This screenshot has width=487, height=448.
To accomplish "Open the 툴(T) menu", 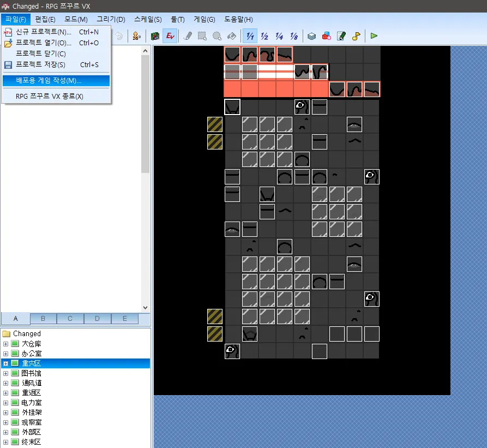I will point(178,19).
